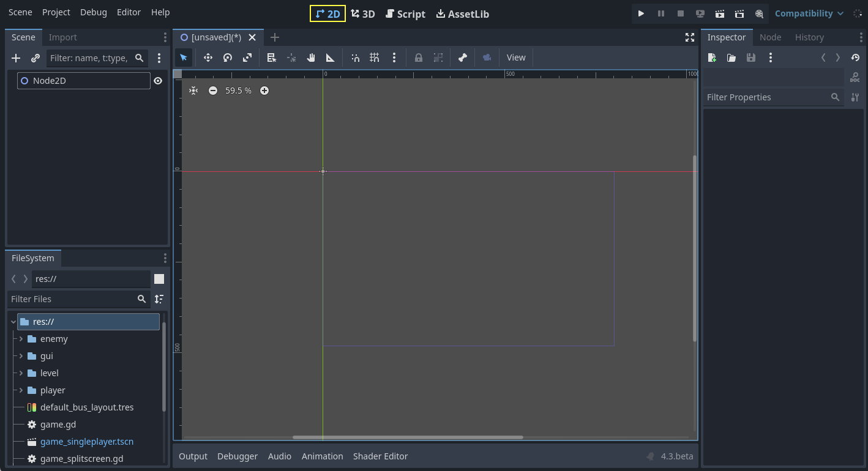Select the Rotate tool
This screenshot has width=868, height=471.
point(227,57)
